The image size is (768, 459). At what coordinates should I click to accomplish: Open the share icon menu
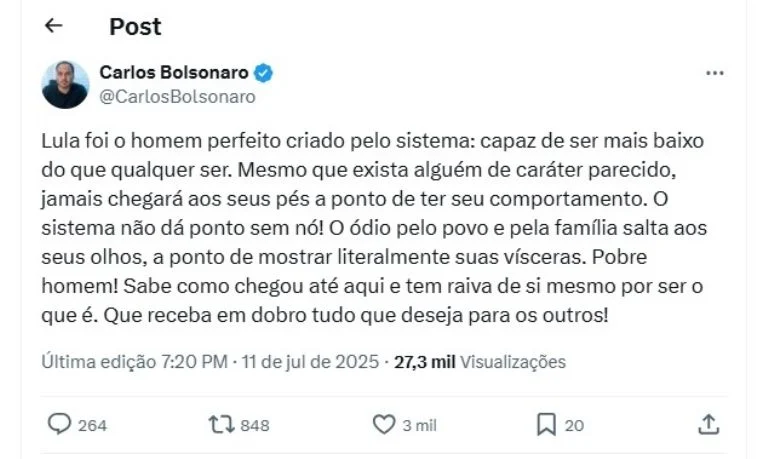[708, 425]
